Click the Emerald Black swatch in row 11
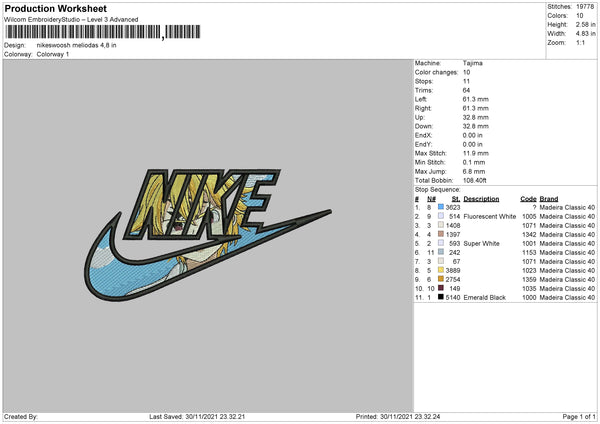600x424 pixels. [441, 297]
